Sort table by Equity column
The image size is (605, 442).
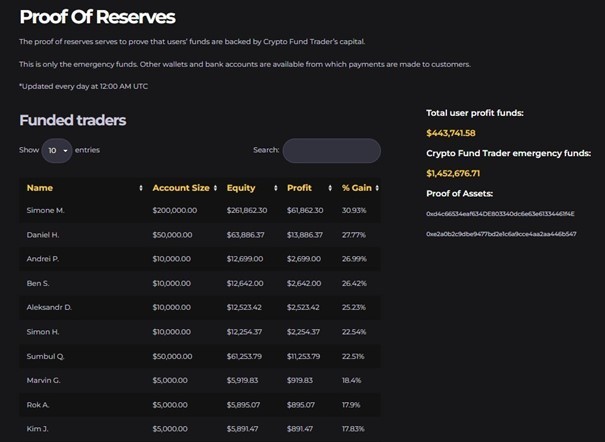tap(241, 188)
